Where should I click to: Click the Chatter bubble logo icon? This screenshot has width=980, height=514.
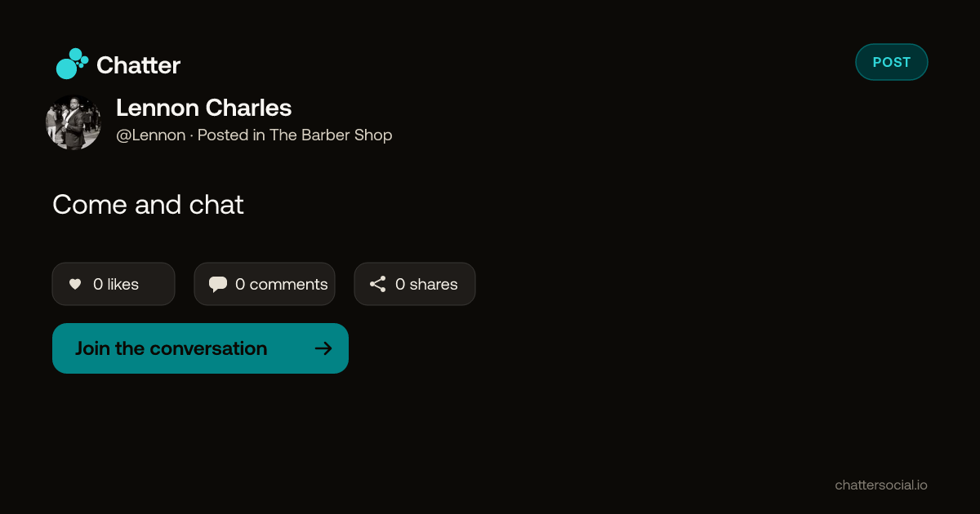(x=72, y=64)
